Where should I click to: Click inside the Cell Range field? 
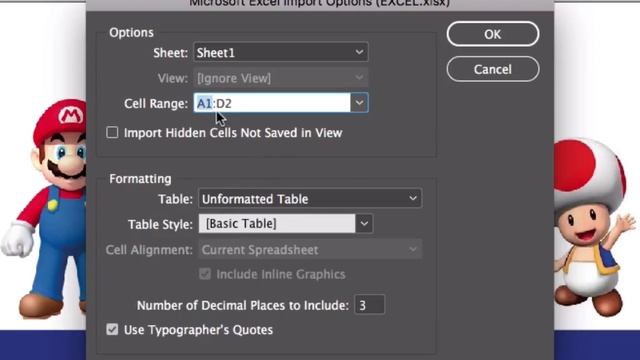click(272, 103)
